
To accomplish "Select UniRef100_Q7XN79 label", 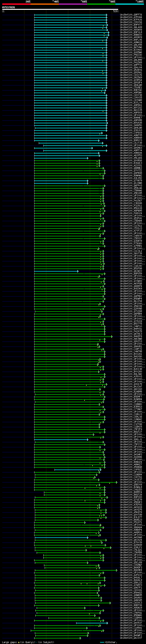I will 131,180.
